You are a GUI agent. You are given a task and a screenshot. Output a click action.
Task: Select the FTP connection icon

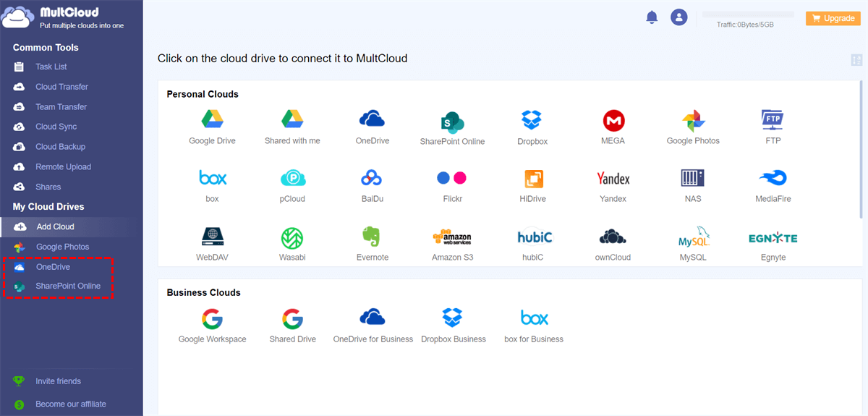[773, 119]
